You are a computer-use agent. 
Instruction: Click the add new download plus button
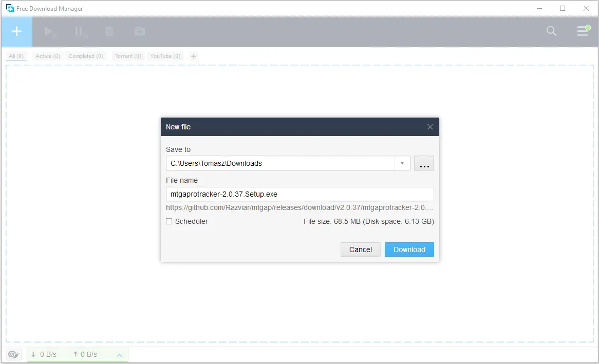[x=17, y=32]
